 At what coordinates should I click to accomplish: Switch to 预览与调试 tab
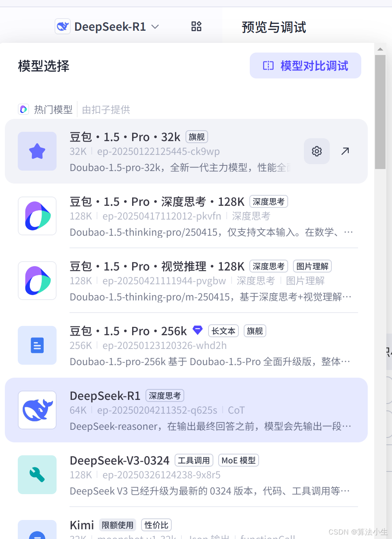[274, 27]
